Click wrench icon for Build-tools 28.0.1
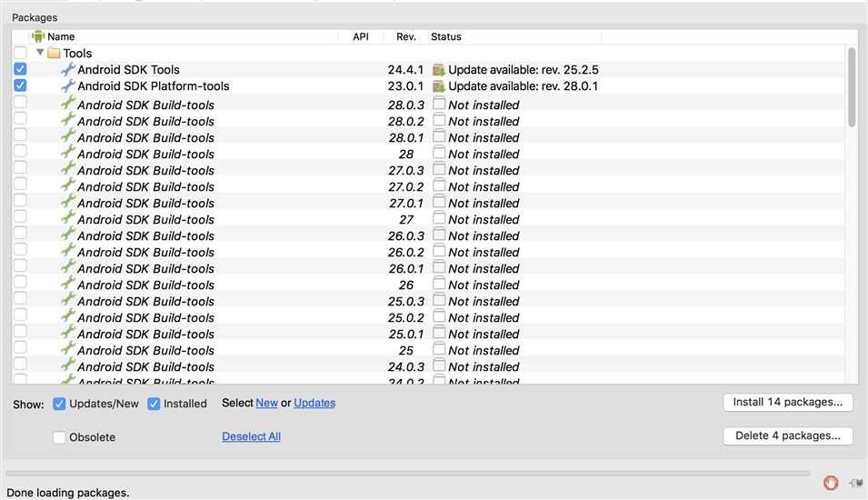 point(68,136)
